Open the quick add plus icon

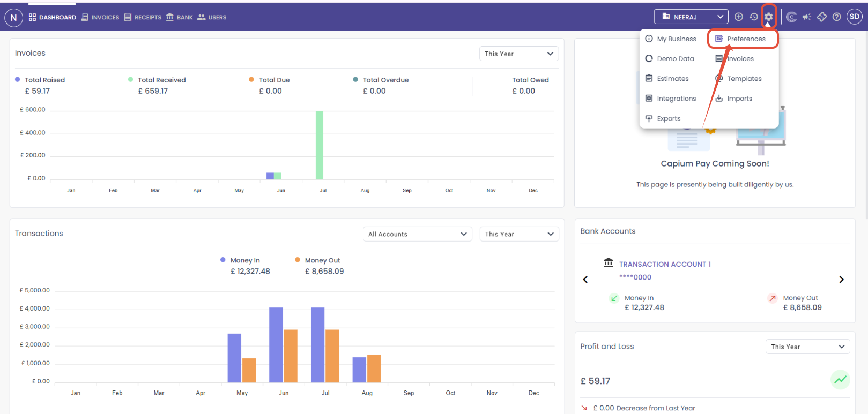click(x=738, y=17)
